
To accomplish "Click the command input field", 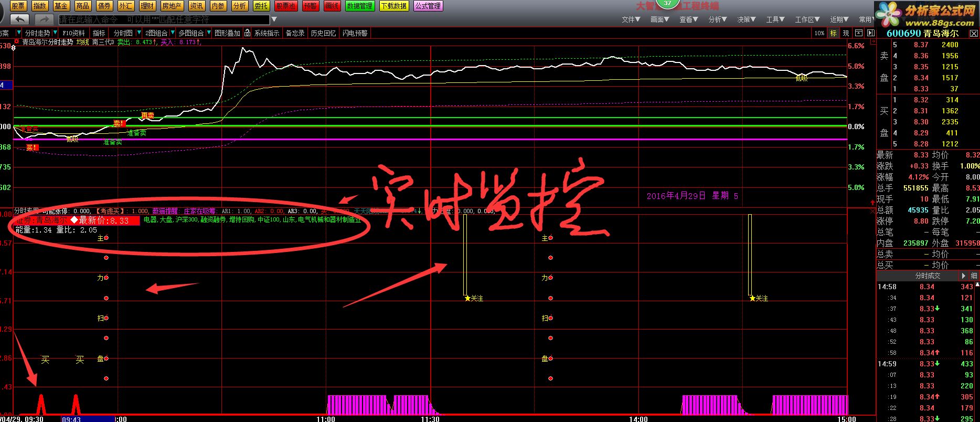I will (x=164, y=19).
